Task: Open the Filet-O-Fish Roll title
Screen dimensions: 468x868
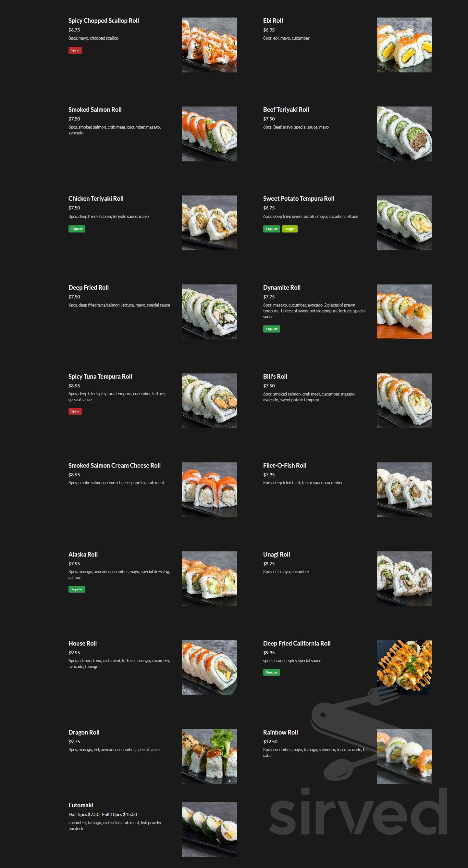Action: click(285, 465)
